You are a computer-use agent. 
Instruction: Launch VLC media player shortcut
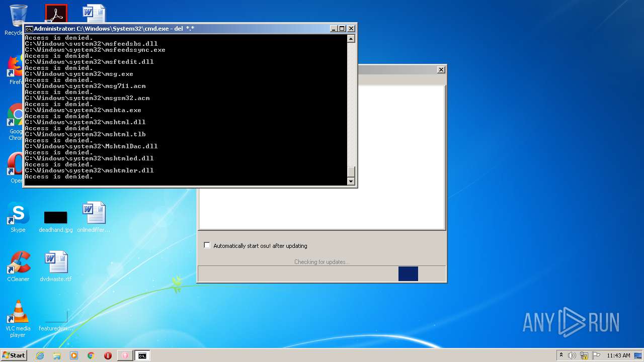[18, 319]
